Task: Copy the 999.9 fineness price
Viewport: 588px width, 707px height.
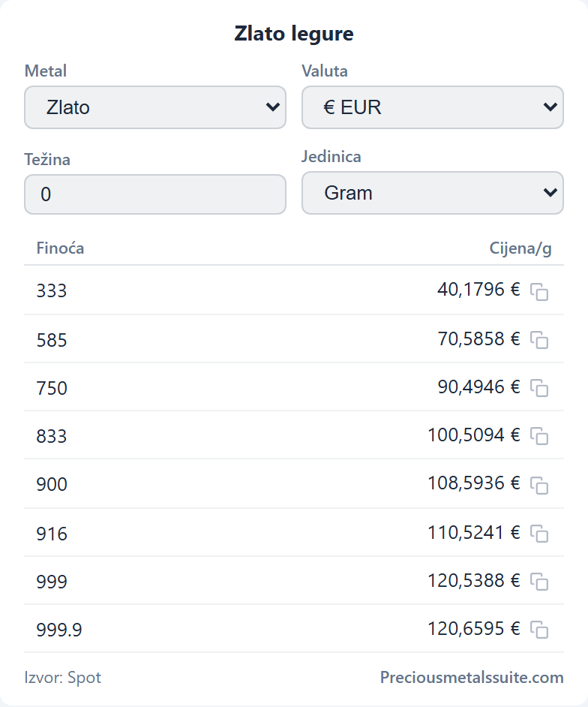Action: [x=539, y=630]
